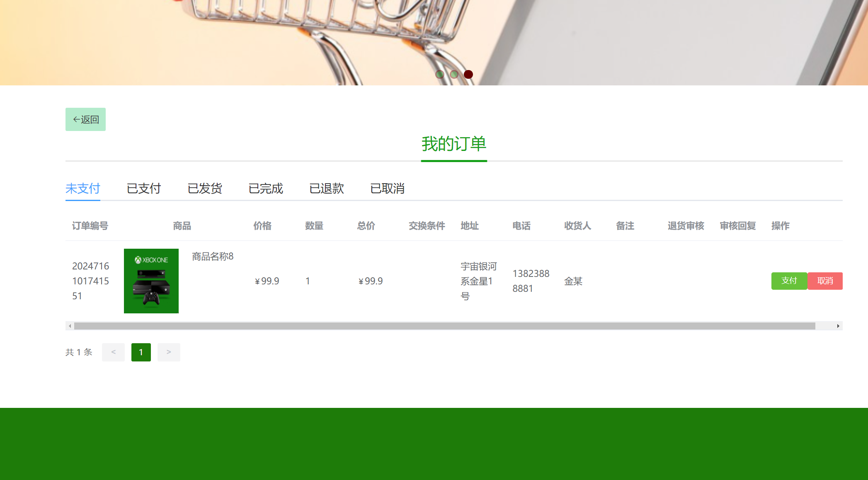The image size is (868, 480).
Task: Click the previous page arrow button
Action: (113, 352)
